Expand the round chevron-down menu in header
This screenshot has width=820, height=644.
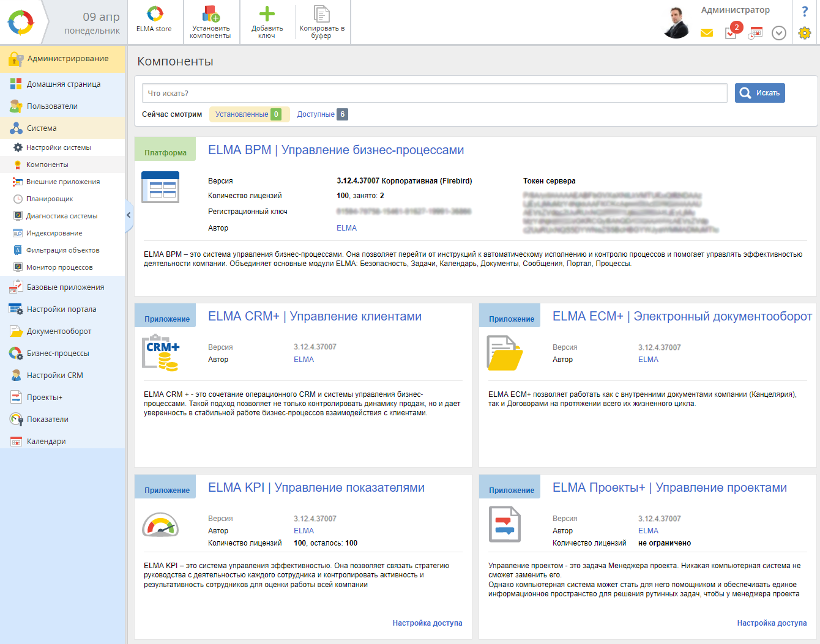pyautogui.click(x=779, y=33)
